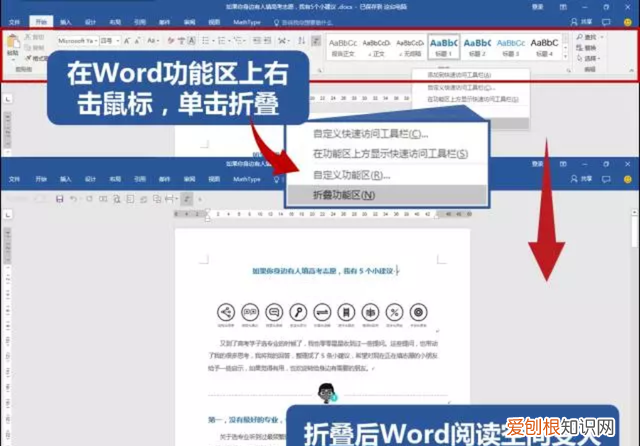Apply the 标题 2 style
This screenshot has height=446, width=640.
tap(477, 47)
